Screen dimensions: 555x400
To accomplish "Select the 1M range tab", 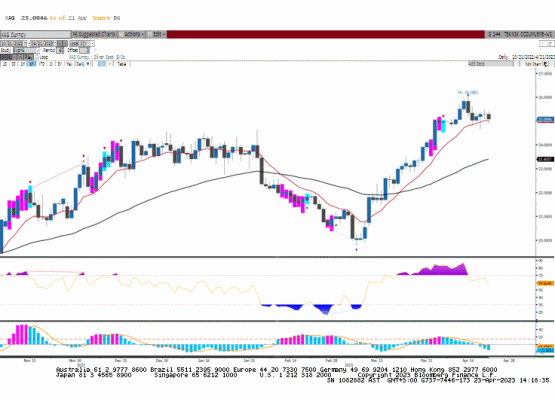I will (x=23, y=64).
